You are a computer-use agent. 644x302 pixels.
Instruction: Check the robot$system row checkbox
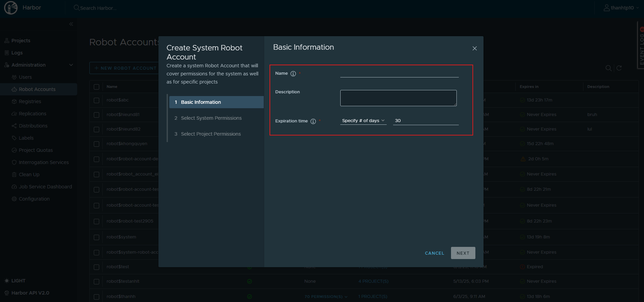click(96, 237)
